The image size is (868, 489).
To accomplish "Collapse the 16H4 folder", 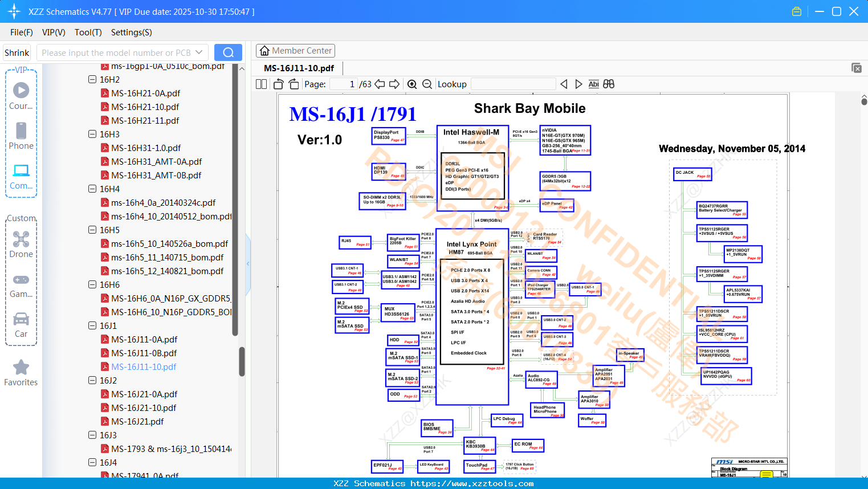I will pos(92,189).
